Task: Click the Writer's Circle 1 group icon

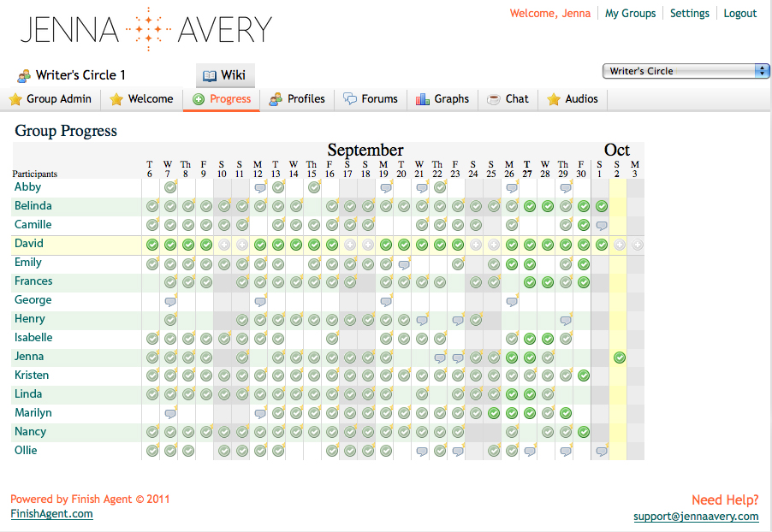Action: click(x=24, y=76)
